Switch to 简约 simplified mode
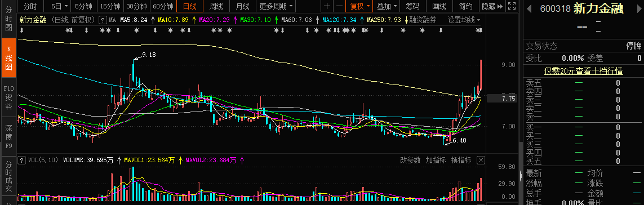The image size is (644, 205). click(x=465, y=6)
